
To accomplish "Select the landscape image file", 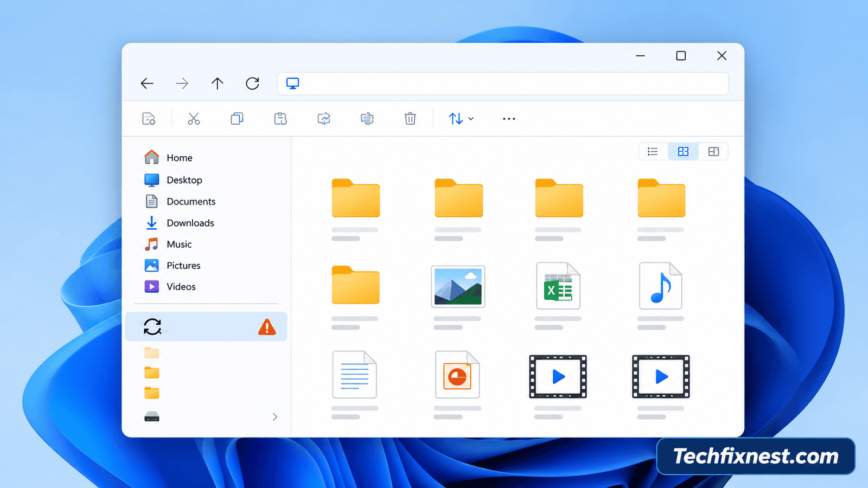I will coord(458,287).
